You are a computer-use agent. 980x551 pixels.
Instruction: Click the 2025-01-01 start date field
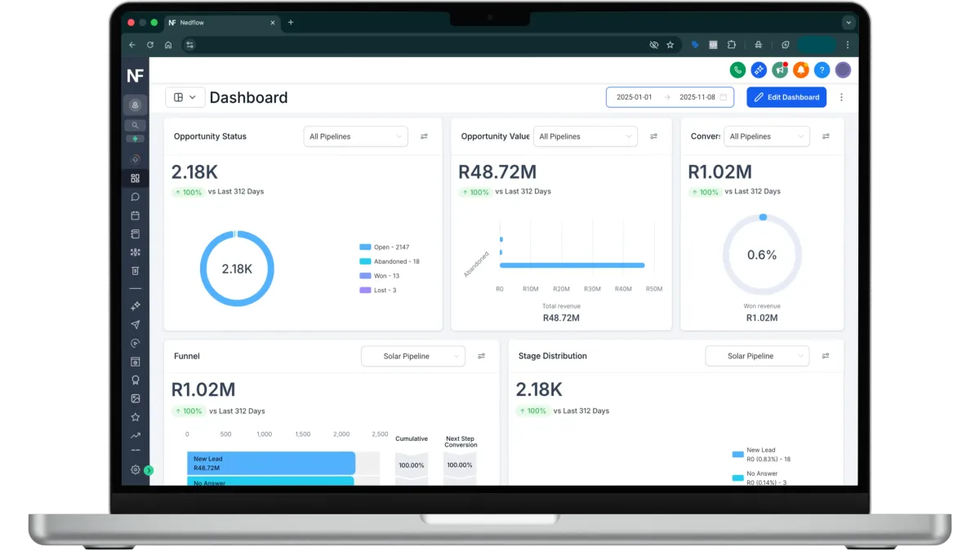click(635, 97)
